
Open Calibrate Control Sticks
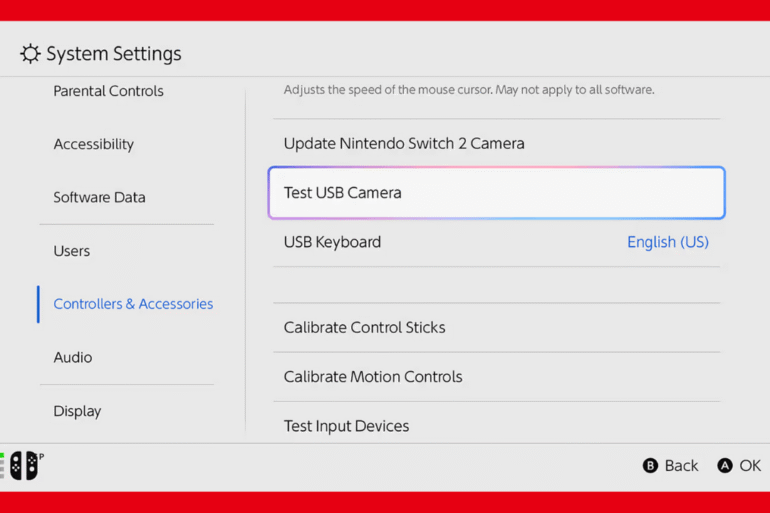click(x=496, y=327)
